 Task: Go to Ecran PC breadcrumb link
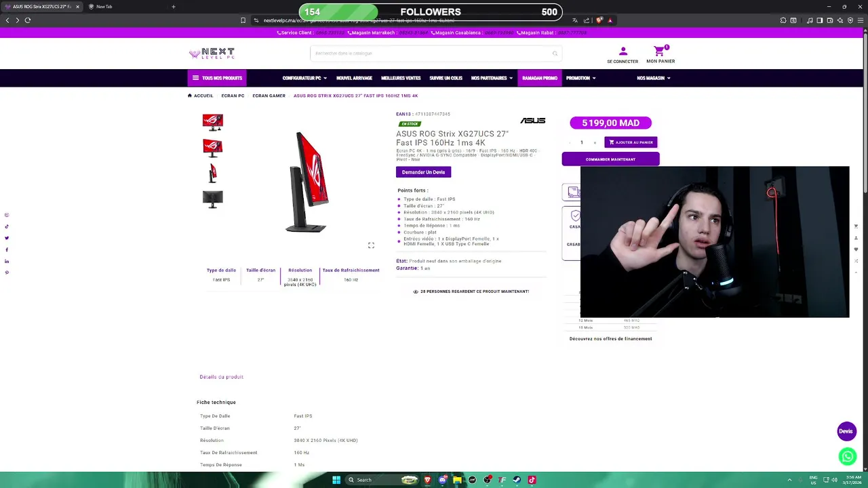[x=233, y=96]
